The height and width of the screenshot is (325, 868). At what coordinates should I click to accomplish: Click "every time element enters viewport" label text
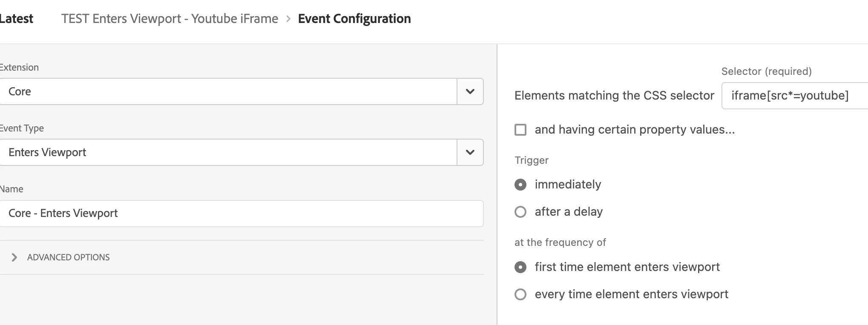(x=631, y=294)
